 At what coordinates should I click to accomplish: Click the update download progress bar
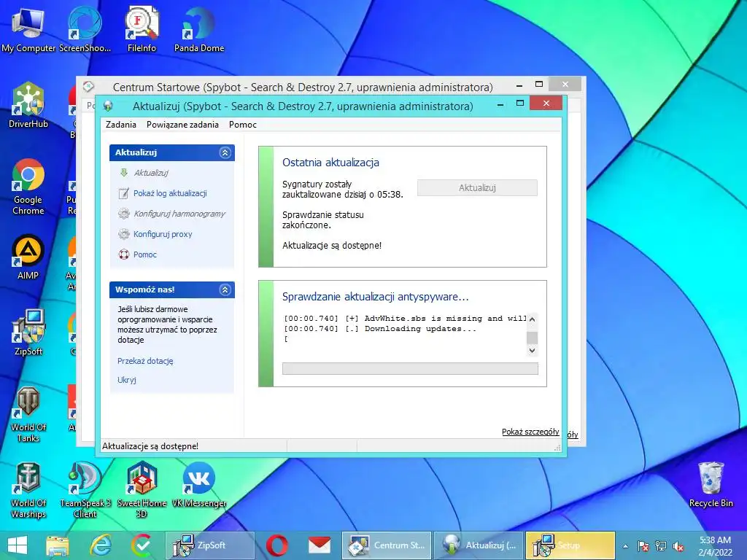pyautogui.click(x=410, y=368)
